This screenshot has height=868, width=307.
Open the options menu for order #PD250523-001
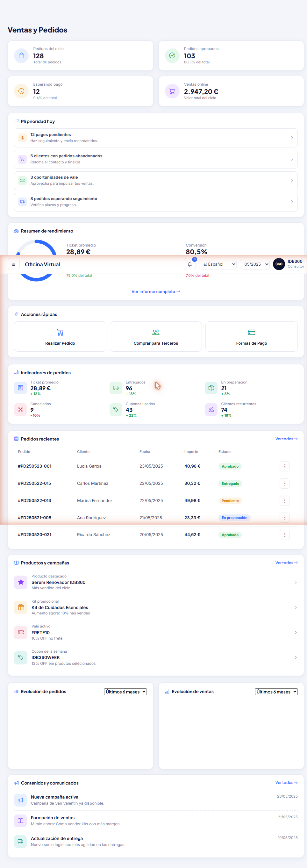coord(285,466)
